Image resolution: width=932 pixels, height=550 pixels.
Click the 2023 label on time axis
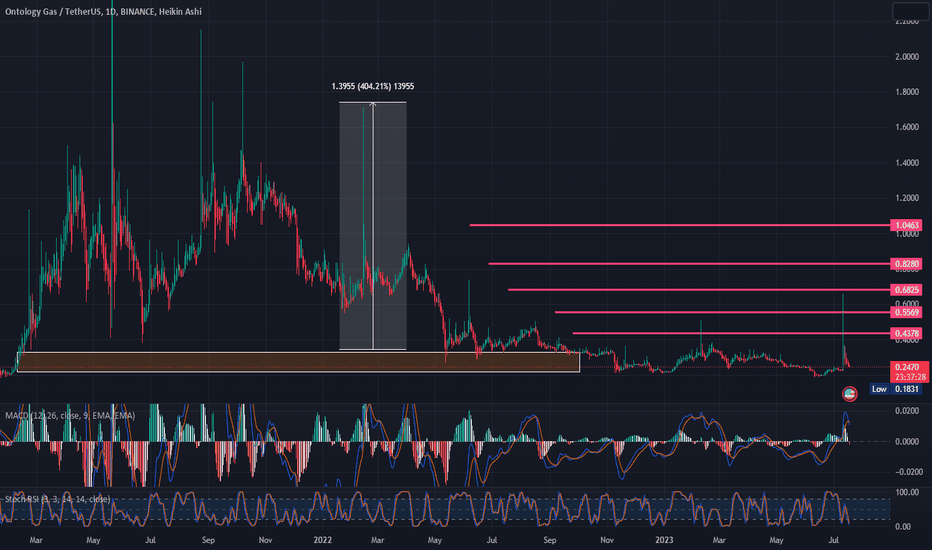pyautogui.click(x=664, y=540)
